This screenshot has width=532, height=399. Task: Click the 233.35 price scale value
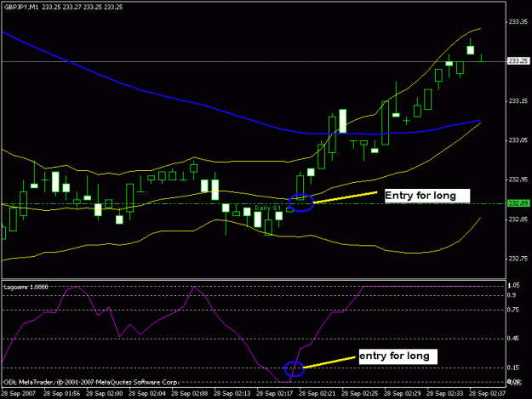(x=518, y=22)
